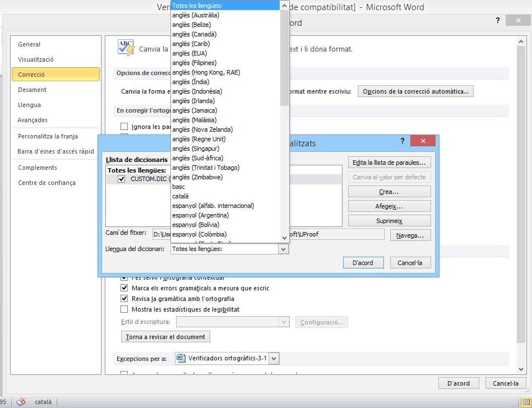
Task: Open the 'Llengua' options category
Action: [x=29, y=105]
